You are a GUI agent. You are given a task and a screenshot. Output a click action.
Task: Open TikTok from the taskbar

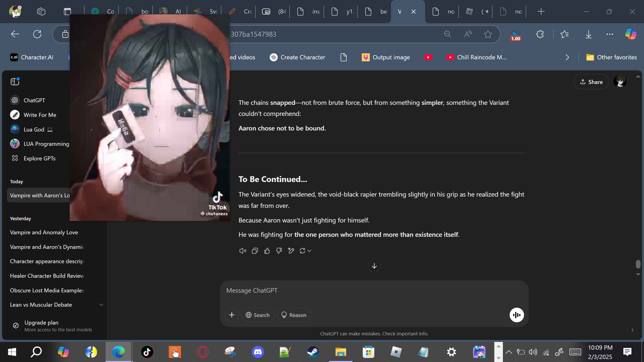(x=147, y=352)
